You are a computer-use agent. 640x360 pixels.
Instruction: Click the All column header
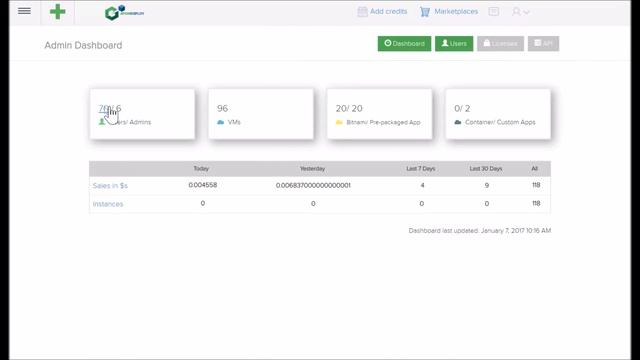coord(535,169)
